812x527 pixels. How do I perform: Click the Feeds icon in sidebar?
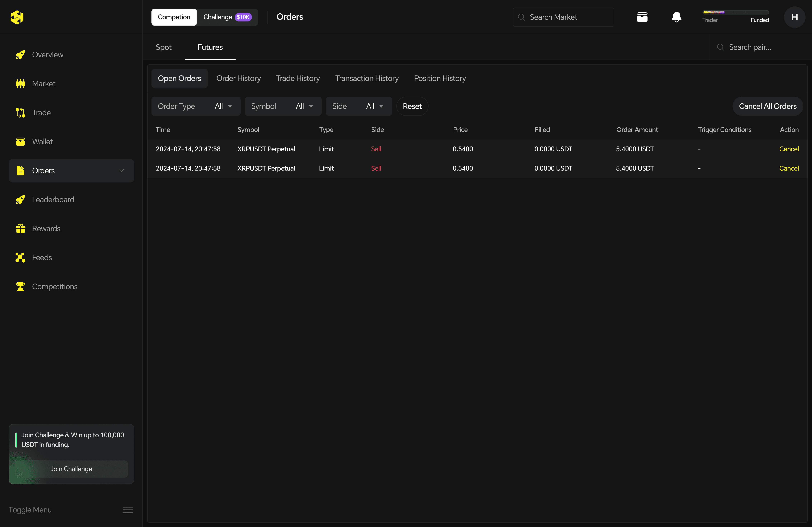[x=20, y=257]
